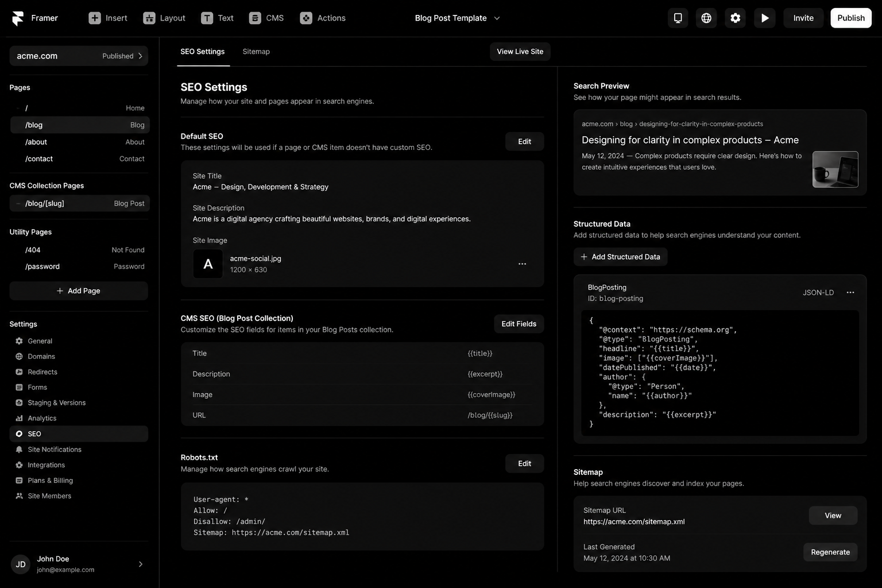Toggle the device preview icon
The height and width of the screenshot is (588, 882).
pos(678,18)
